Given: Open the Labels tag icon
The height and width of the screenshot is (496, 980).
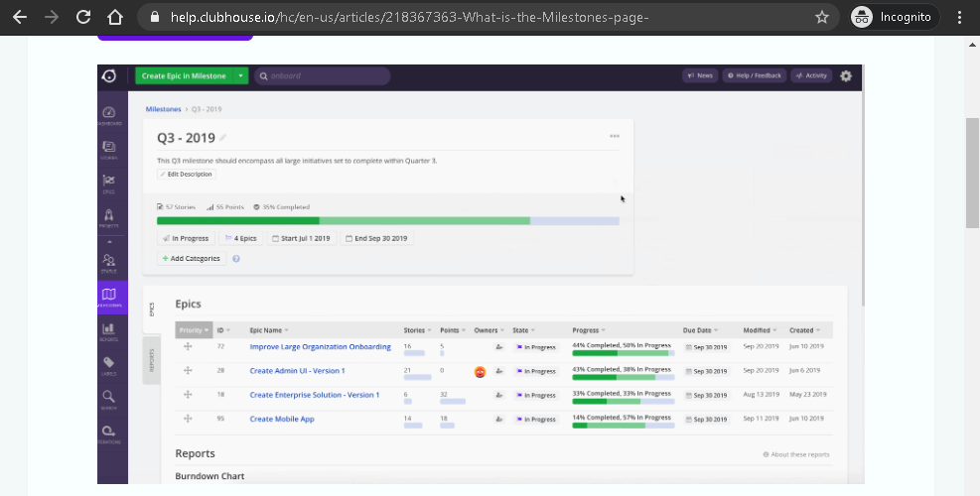Looking at the screenshot, I should pyautogui.click(x=109, y=365).
